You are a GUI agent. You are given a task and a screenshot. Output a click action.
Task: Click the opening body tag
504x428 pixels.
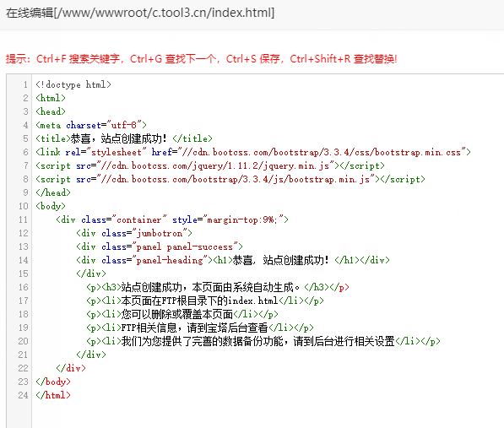point(51,206)
